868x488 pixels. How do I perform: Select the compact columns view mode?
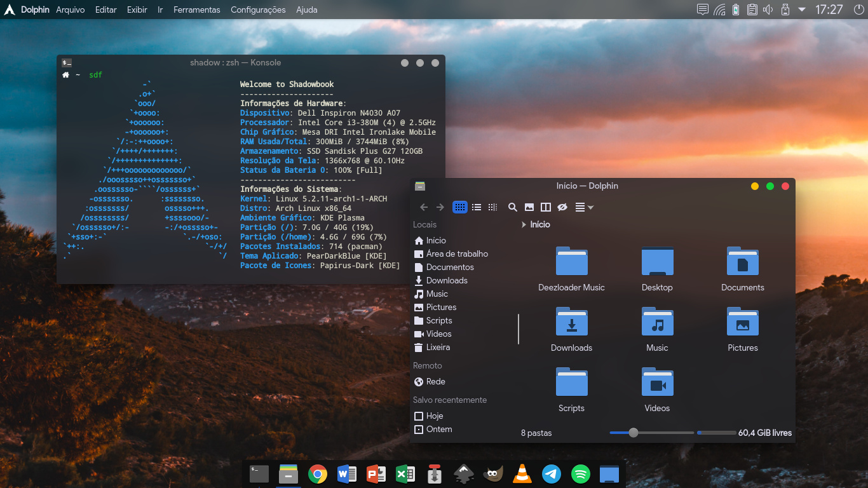pyautogui.click(x=492, y=207)
